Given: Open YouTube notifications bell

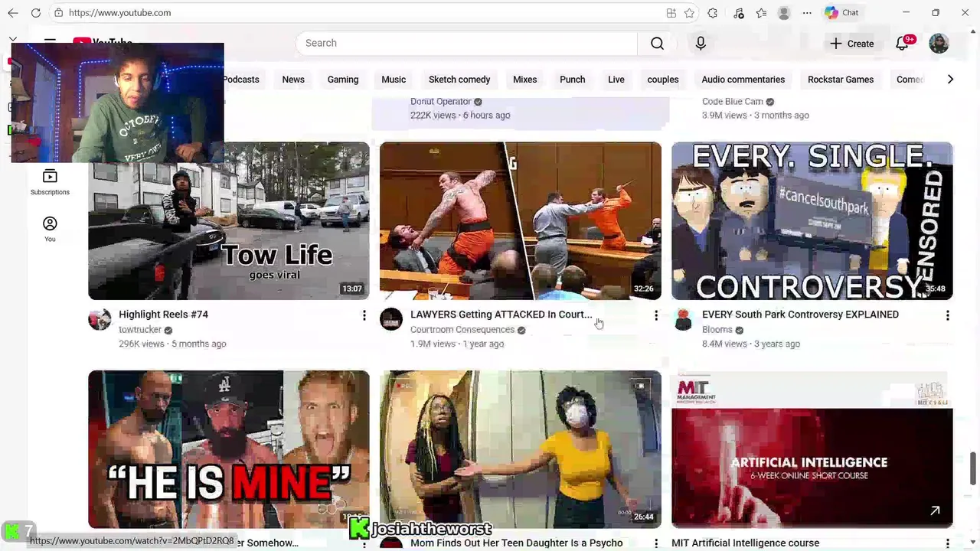Looking at the screenshot, I should coord(902,44).
